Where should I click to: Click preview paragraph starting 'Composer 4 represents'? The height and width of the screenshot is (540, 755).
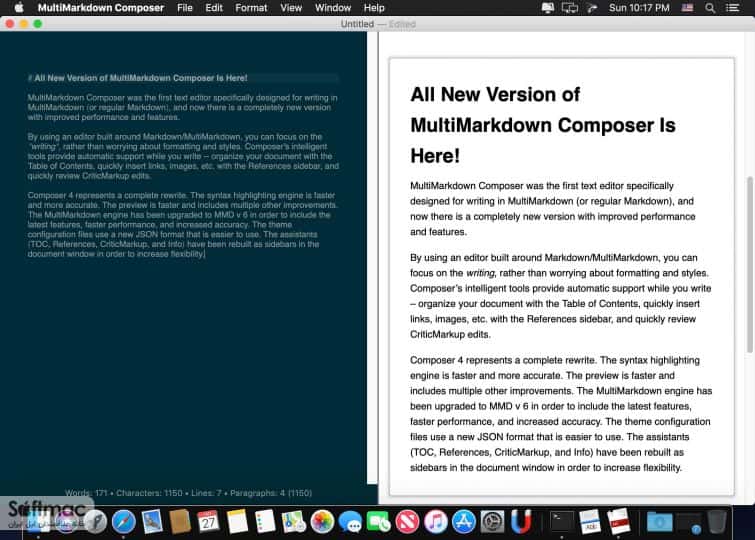click(561, 414)
